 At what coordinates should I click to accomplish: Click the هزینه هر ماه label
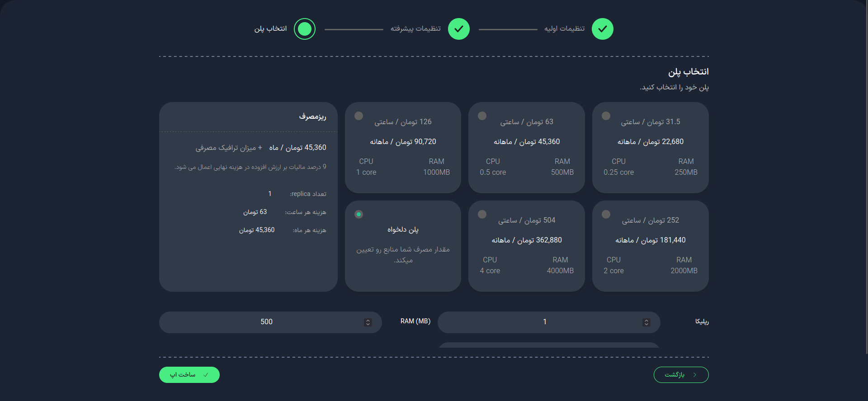[x=309, y=230]
